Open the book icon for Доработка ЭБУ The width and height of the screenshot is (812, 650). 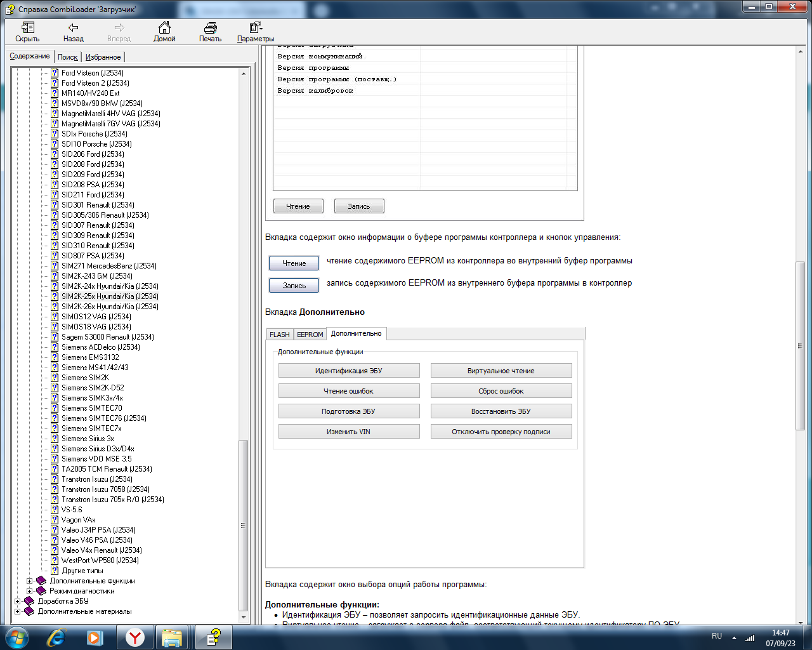pos(29,601)
